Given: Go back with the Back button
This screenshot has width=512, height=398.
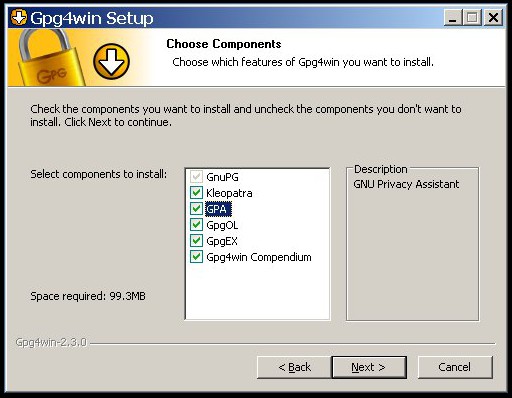Looking at the screenshot, I should 294,367.
